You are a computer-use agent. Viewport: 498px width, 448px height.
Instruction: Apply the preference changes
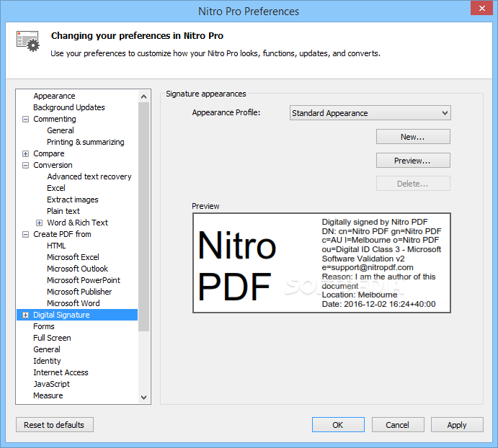[457, 425]
